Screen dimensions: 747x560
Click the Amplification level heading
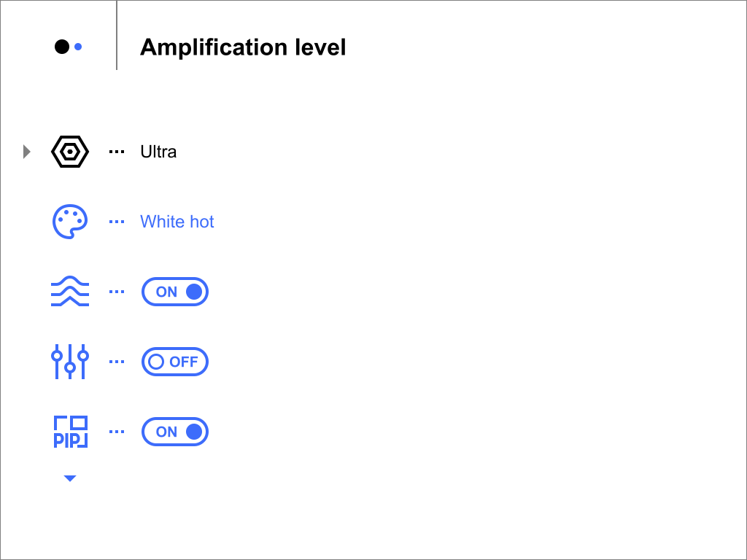point(243,47)
